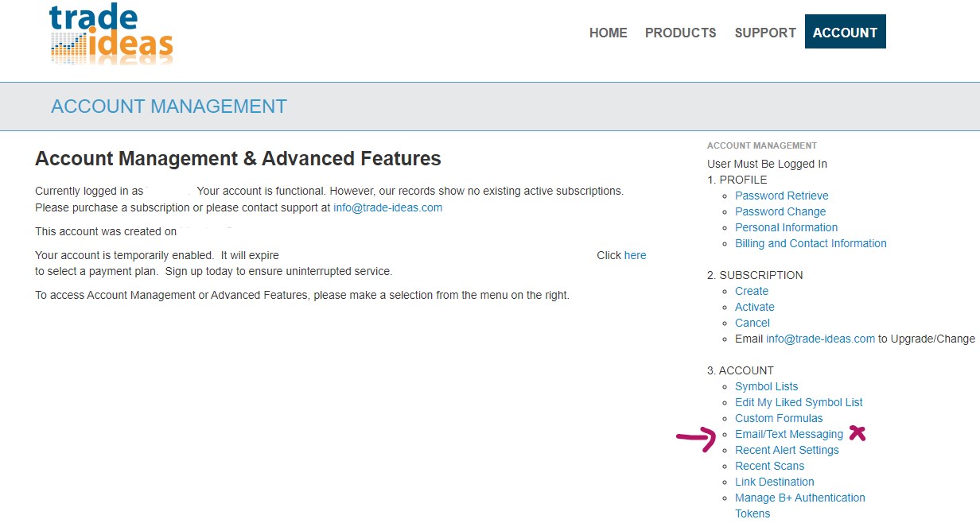This screenshot has width=980, height=523.
Task: Click the info@trade-ideas.com link in main text
Action: pyautogui.click(x=387, y=207)
